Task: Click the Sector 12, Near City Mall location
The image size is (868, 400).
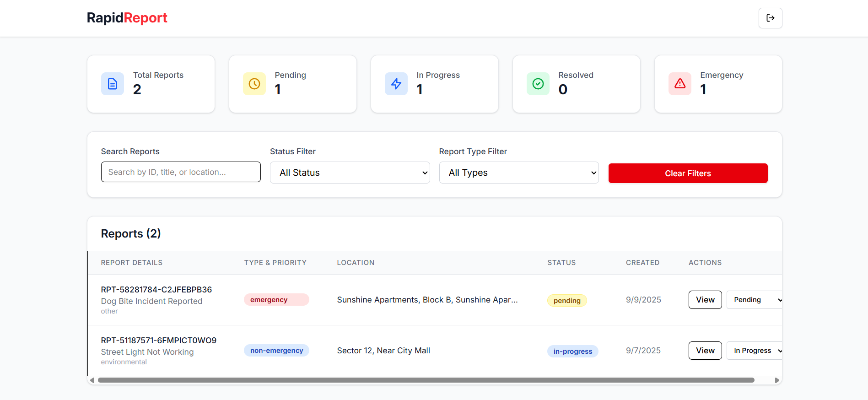Action: tap(383, 351)
